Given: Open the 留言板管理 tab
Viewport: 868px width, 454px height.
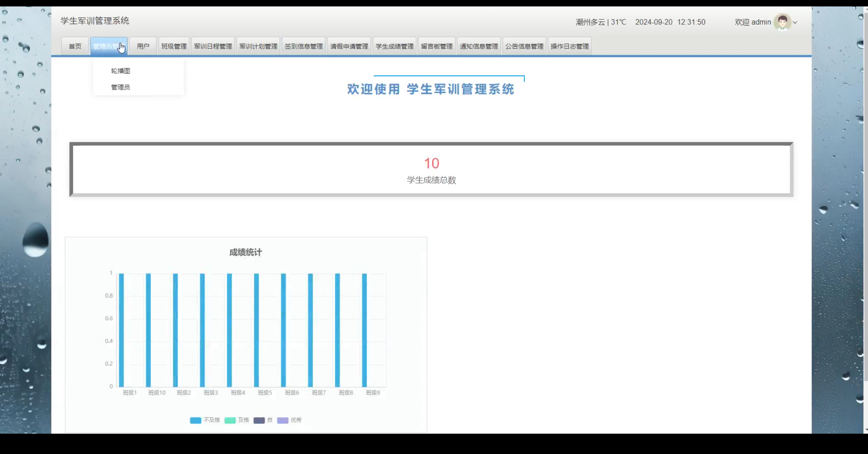Looking at the screenshot, I should tap(437, 46).
